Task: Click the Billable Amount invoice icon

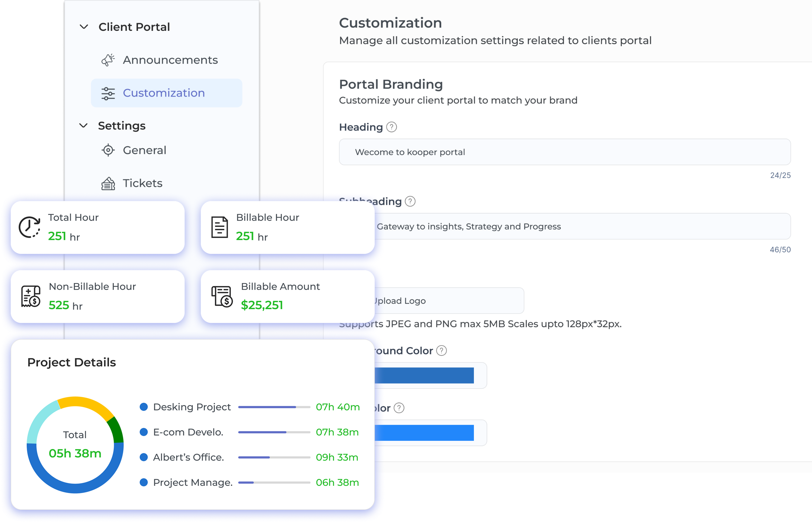Action: (x=222, y=296)
